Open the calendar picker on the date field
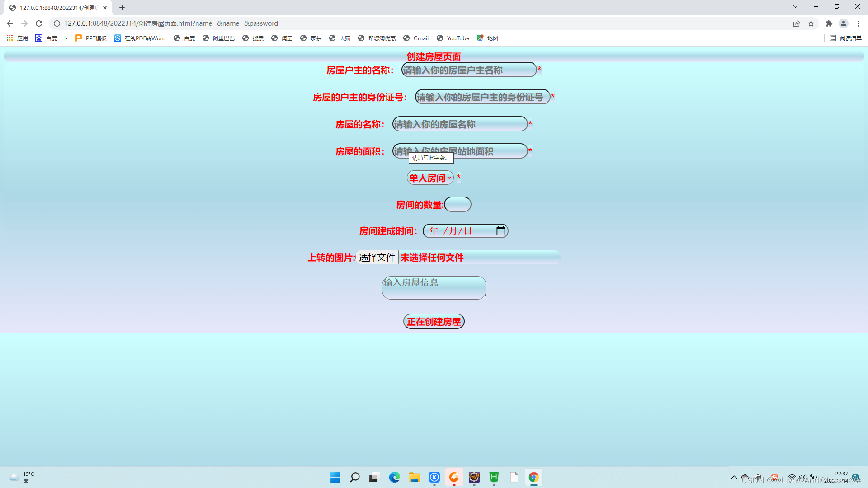 [x=500, y=230]
